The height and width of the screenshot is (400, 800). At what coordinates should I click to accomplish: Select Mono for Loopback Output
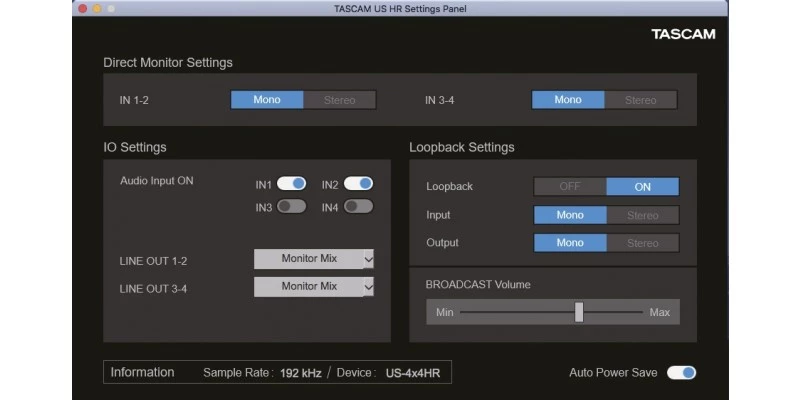pos(570,243)
